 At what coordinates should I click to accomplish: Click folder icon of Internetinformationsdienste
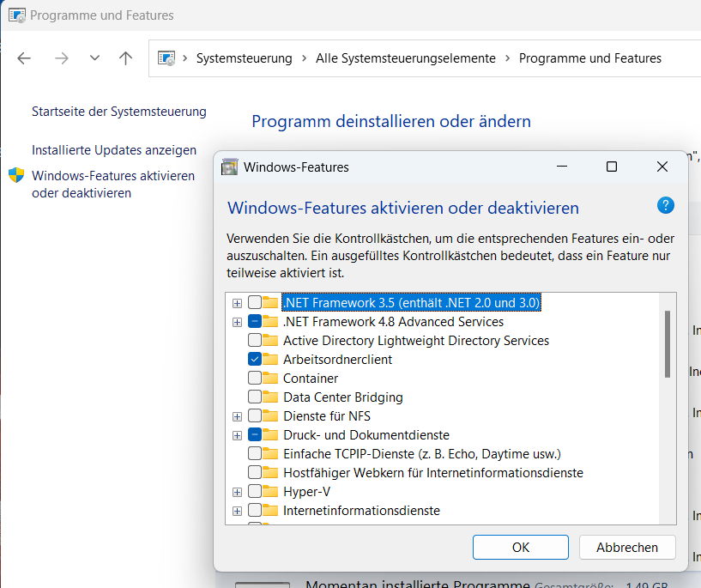[270, 510]
